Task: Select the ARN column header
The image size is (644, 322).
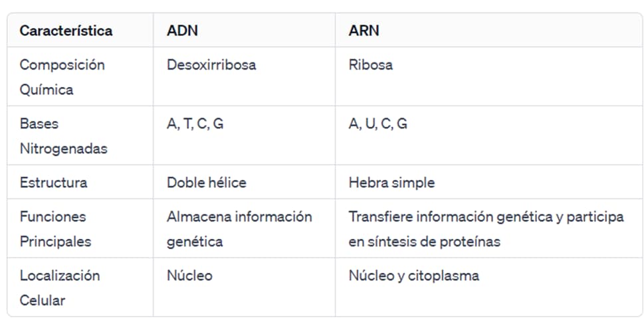Action: (x=364, y=31)
